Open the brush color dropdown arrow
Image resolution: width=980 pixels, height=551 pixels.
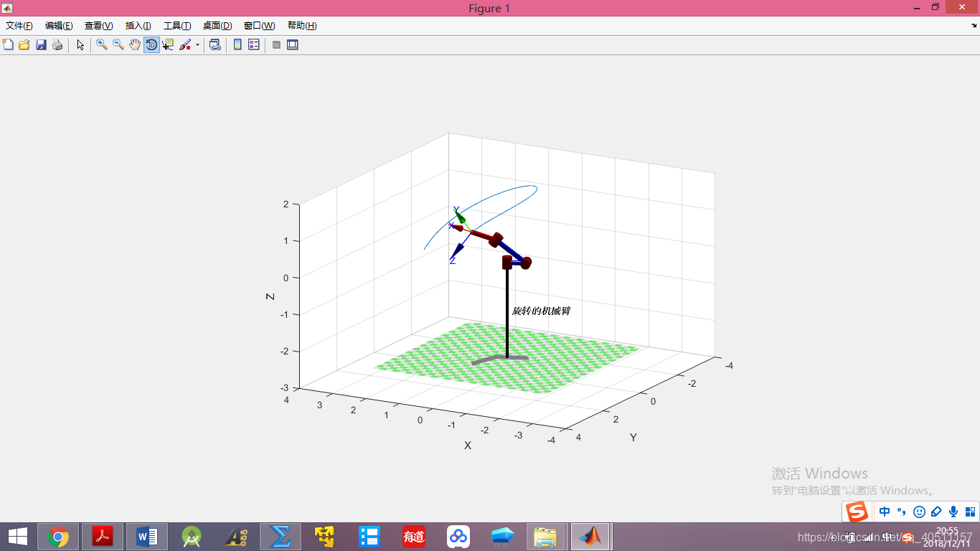tap(197, 44)
